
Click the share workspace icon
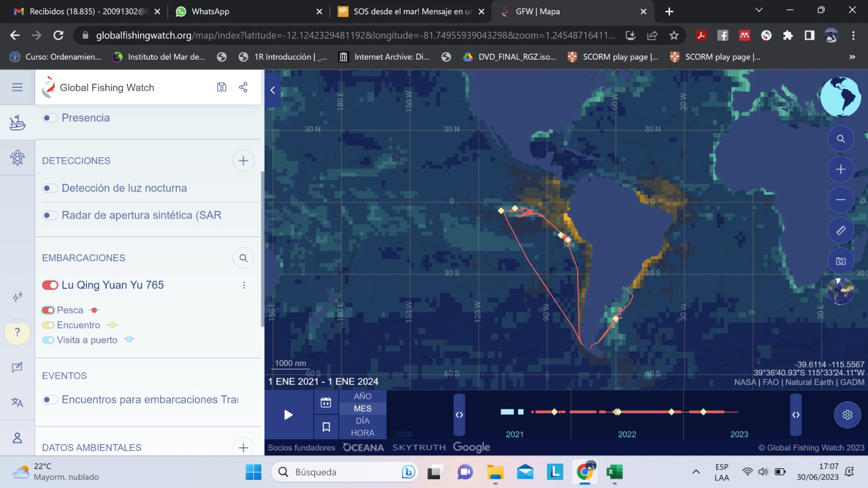coord(243,87)
